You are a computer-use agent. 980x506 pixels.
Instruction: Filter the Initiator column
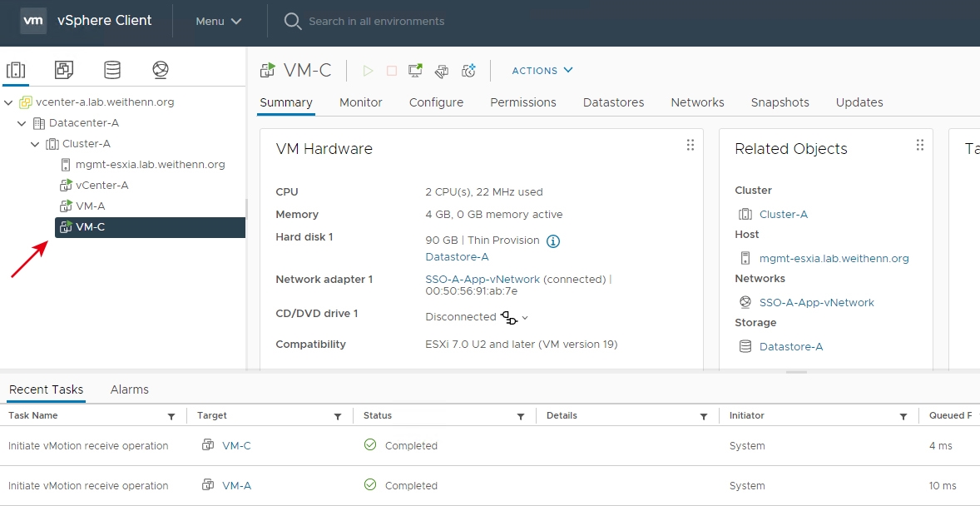(x=903, y=417)
